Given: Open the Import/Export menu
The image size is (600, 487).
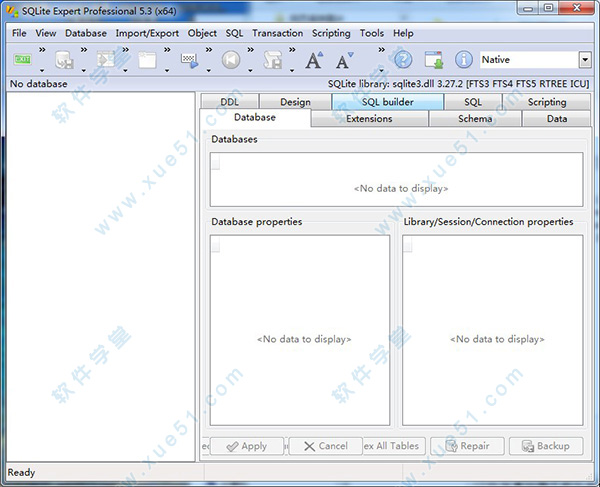Looking at the screenshot, I should (147, 33).
